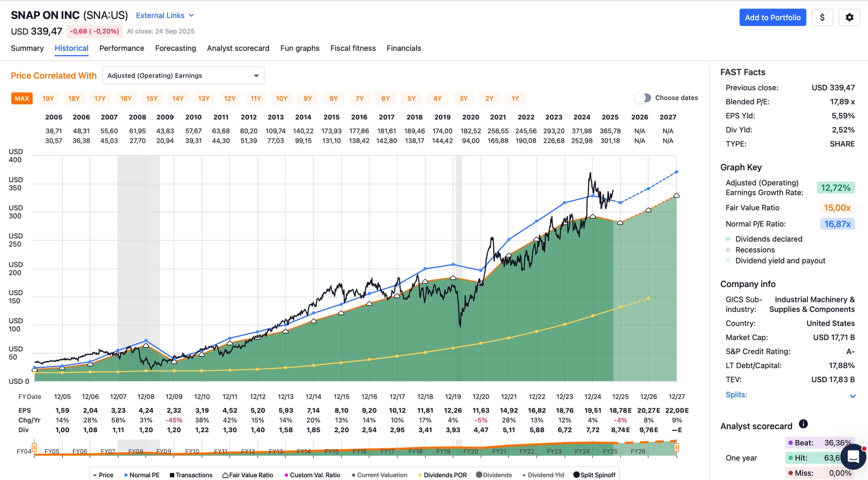Toggle the Dividends declared graph key

pos(728,239)
